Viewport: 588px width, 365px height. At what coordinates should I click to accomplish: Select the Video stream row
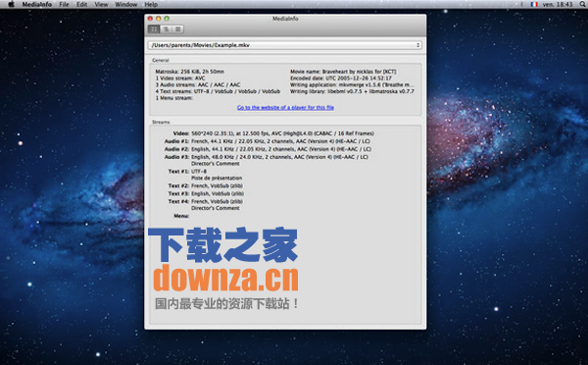273,133
